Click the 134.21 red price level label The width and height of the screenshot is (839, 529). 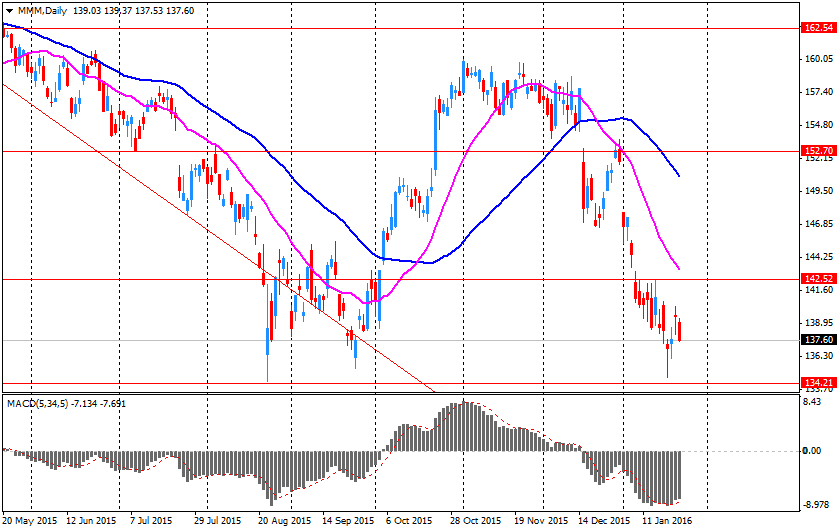coord(819,382)
